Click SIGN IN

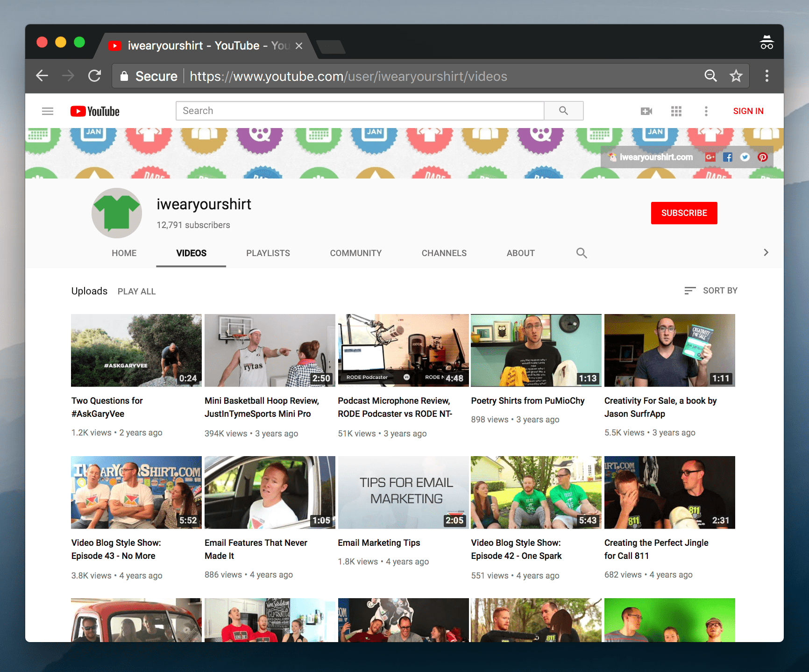point(748,111)
